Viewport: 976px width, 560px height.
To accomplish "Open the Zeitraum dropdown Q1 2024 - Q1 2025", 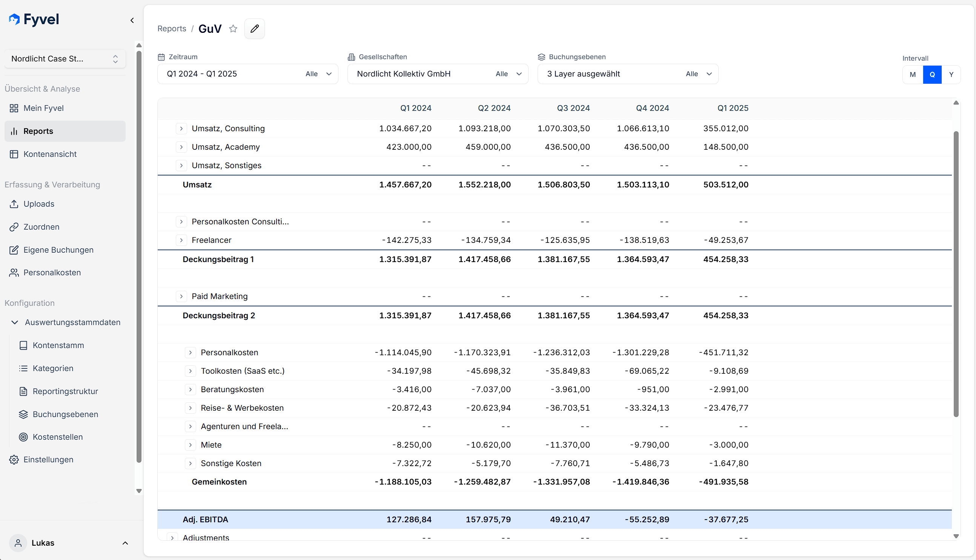I will click(248, 74).
